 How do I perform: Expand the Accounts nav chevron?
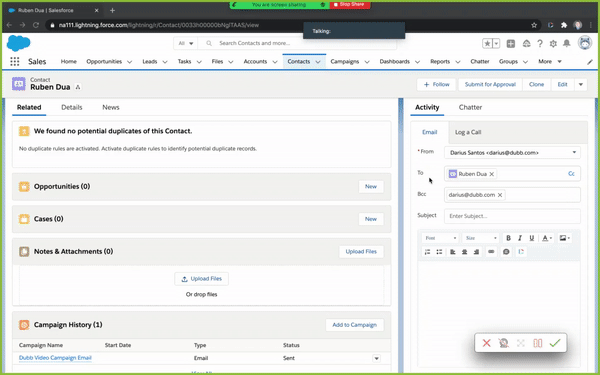274,62
